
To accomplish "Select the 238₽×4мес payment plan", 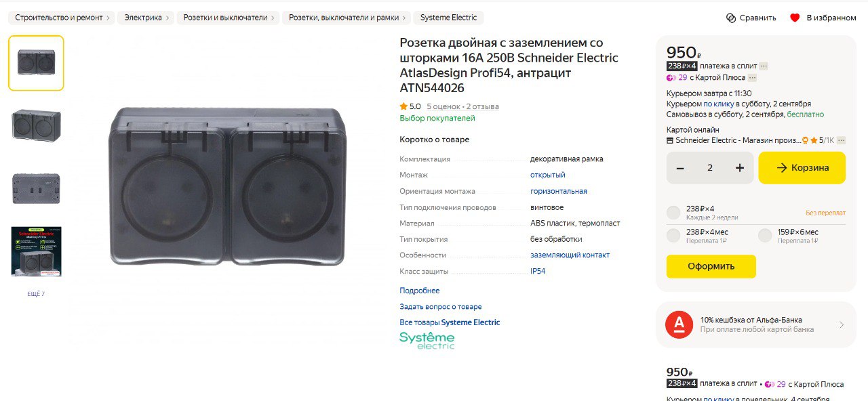I will [673, 236].
